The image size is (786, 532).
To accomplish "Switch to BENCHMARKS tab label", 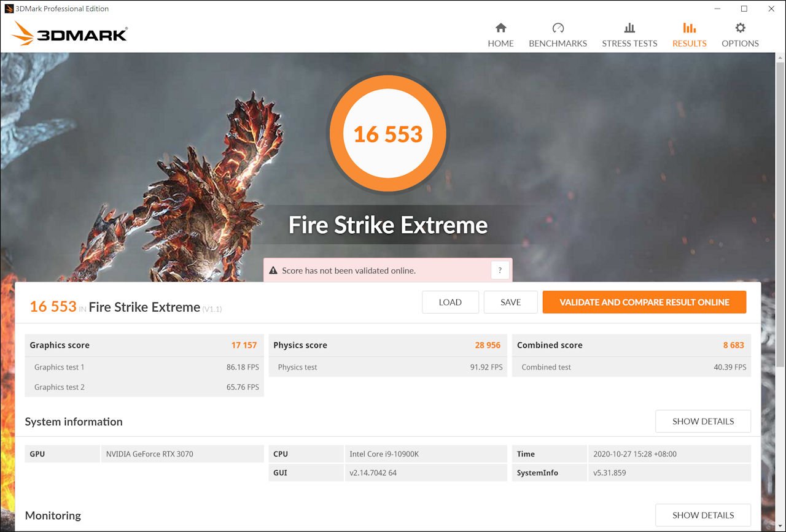I will [x=558, y=44].
